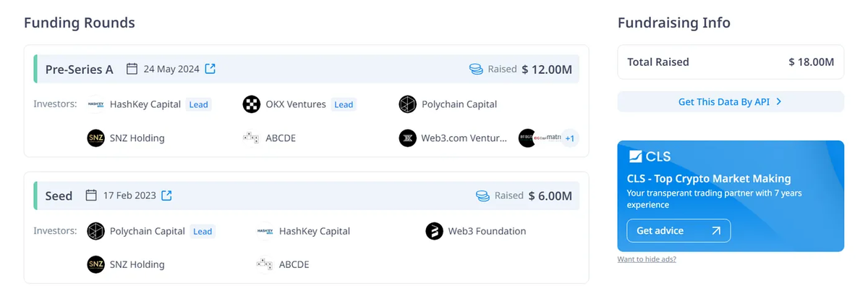The image size is (868, 302).
Task: Click Polychain Capital logo in Pre-Series A
Action: (408, 104)
